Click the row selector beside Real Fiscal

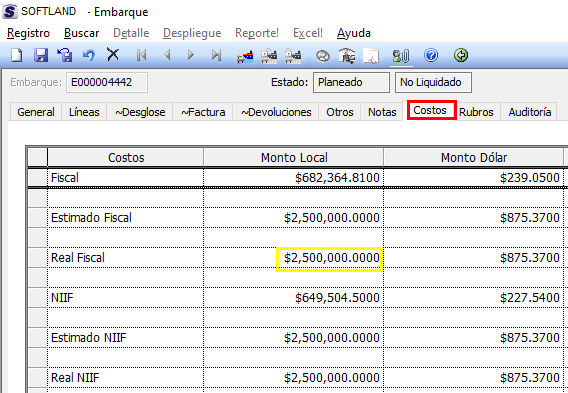point(38,258)
